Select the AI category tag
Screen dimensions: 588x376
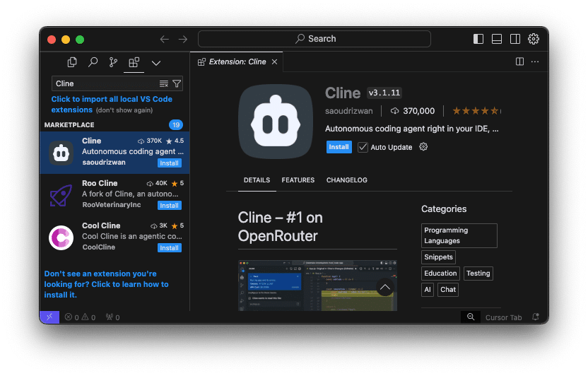point(428,290)
